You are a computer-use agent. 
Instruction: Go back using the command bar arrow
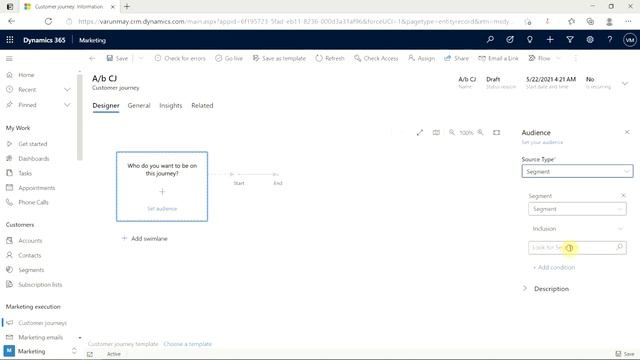pyautogui.click(x=92, y=58)
